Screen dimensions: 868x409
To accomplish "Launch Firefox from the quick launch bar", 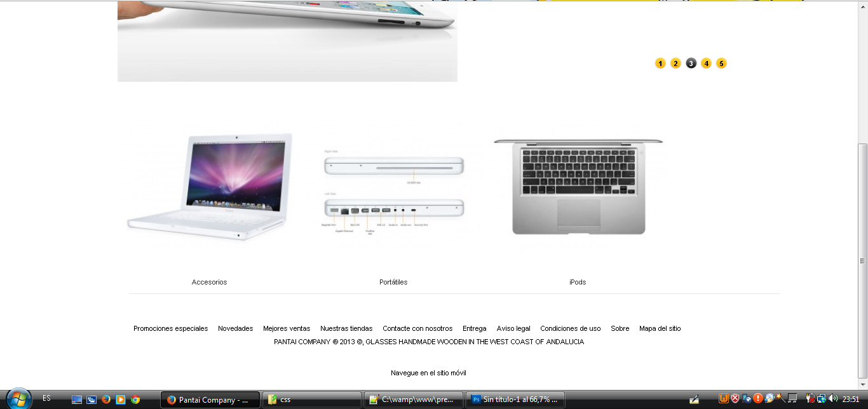I will point(106,399).
